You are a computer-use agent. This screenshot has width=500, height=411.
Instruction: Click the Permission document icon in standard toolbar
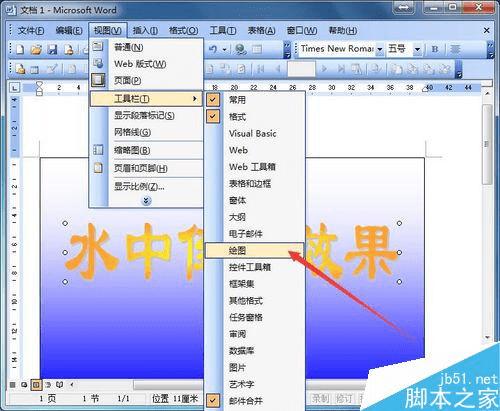[x=69, y=50]
